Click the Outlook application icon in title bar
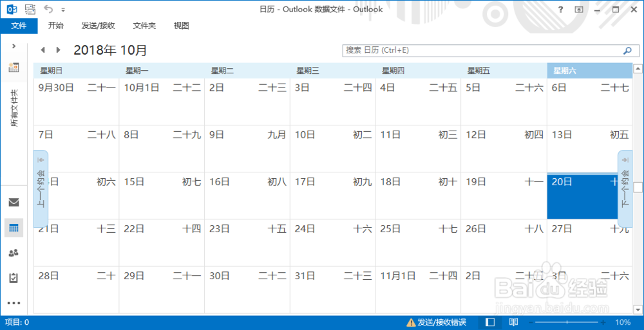This screenshot has width=644, height=330. point(12,9)
